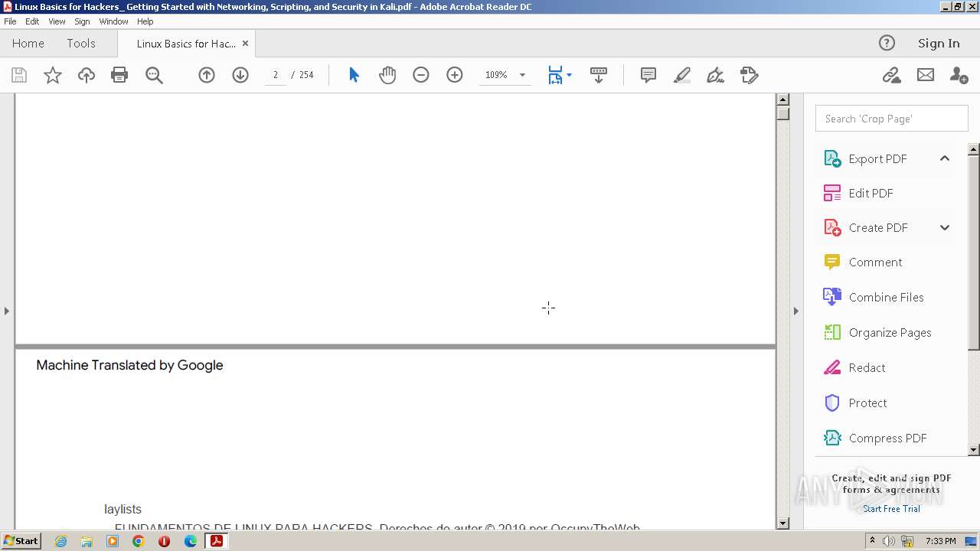Click the document scrollbar down arrow

point(782,523)
